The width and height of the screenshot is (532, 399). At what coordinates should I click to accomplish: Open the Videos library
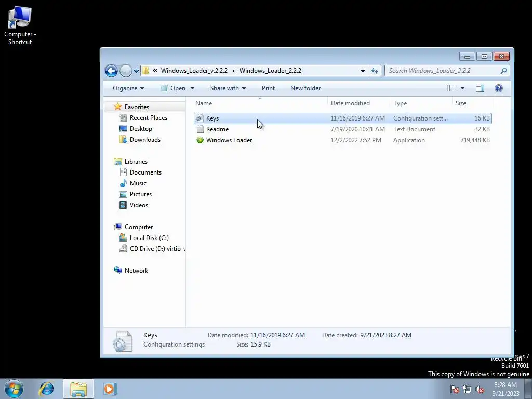pos(139,205)
